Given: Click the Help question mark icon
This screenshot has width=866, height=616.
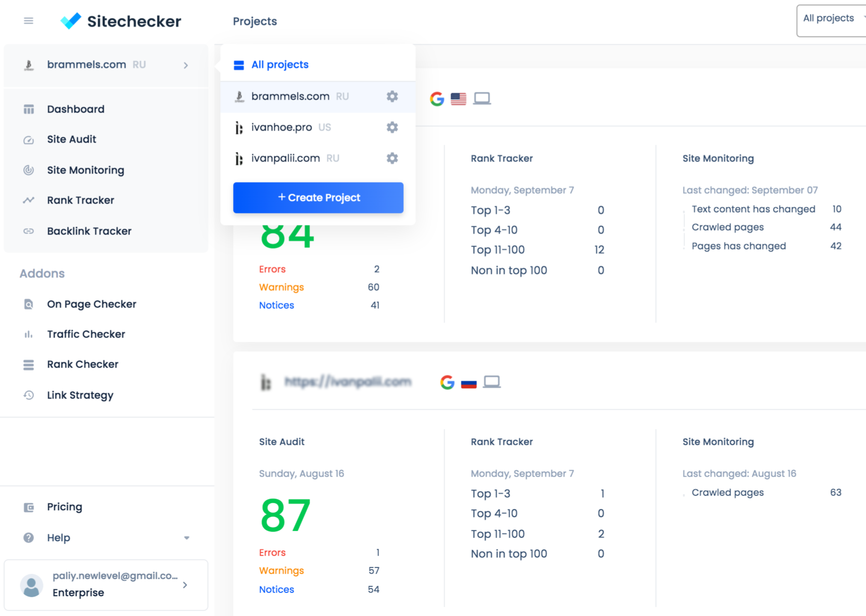Looking at the screenshot, I should point(29,538).
